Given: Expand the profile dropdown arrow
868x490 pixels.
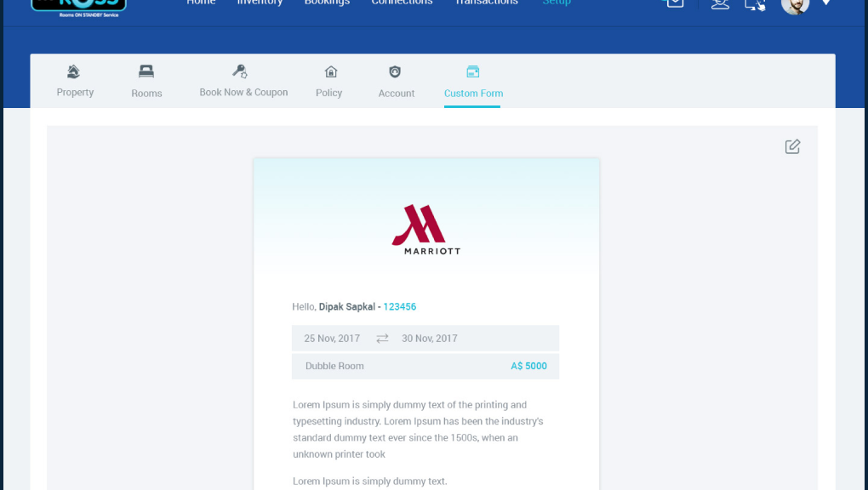Looking at the screenshot, I should [x=826, y=3].
